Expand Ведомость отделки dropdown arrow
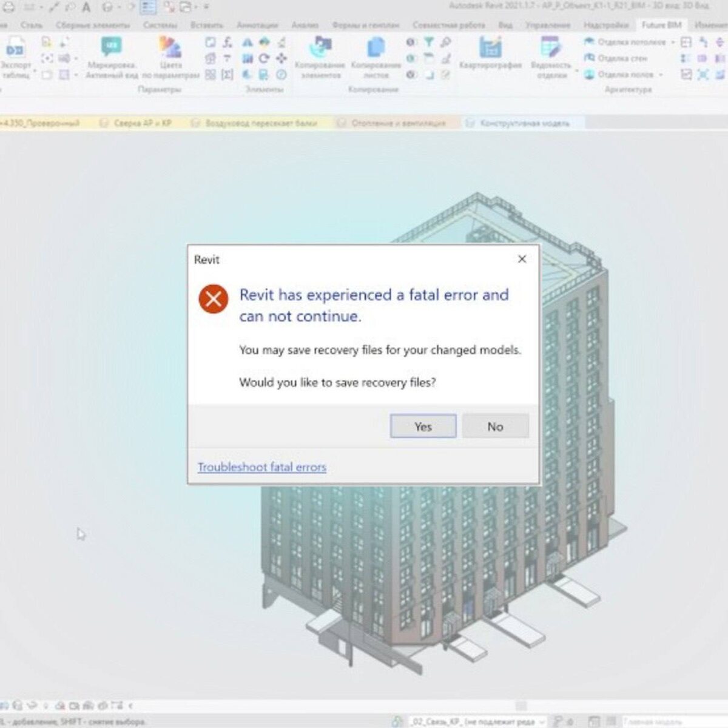The image size is (728, 728). coord(576,71)
